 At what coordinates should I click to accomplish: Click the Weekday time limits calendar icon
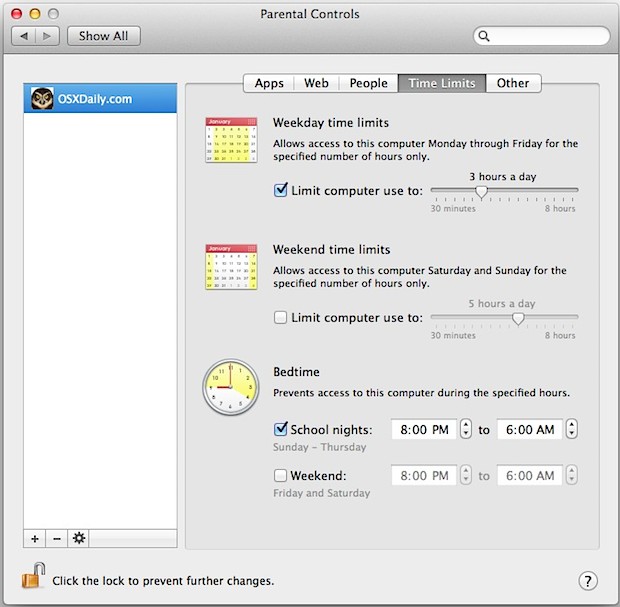coord(231,140)
